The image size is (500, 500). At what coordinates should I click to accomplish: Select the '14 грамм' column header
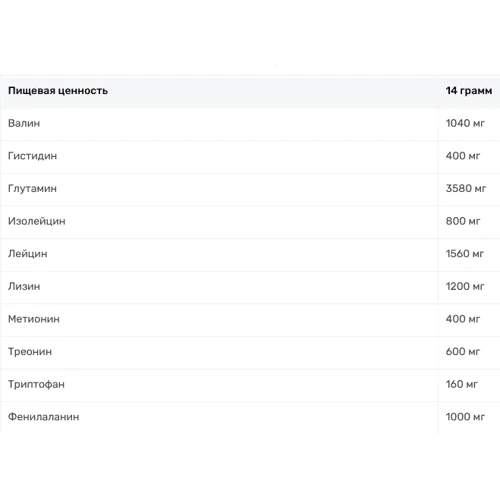click(x=469, y=91)
